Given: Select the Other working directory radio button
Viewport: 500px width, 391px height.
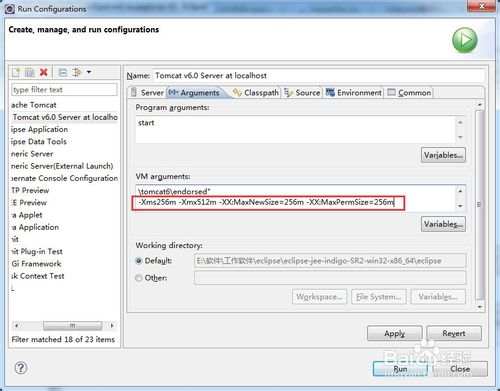Looking at the screenshot, I should pyautogui.click(x=139, y=278).
